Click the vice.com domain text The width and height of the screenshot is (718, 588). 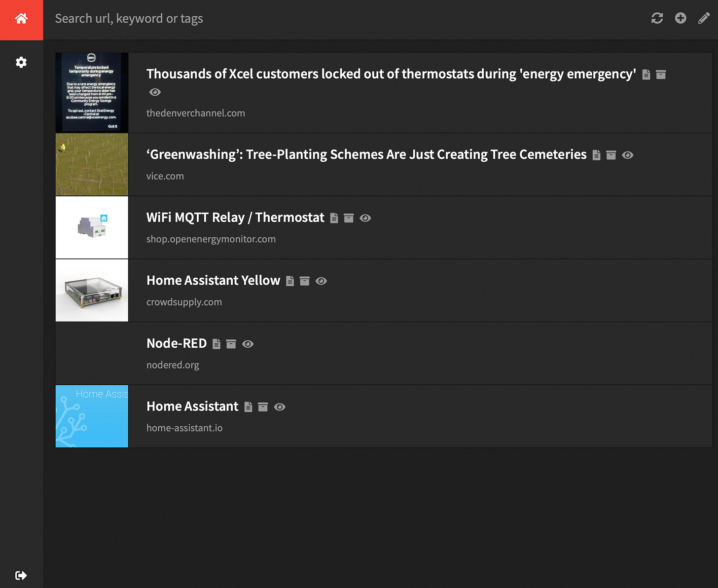coord(165,176)
